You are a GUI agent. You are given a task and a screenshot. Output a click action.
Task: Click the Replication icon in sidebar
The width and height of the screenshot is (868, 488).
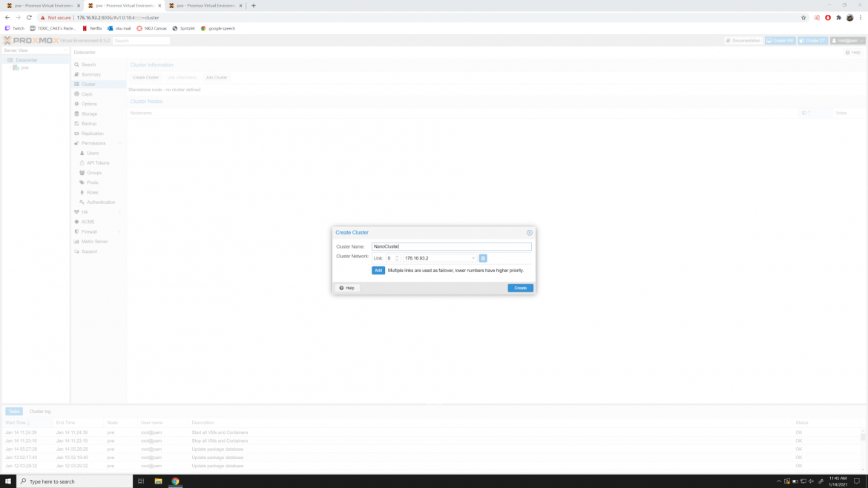tap(77, 133)
